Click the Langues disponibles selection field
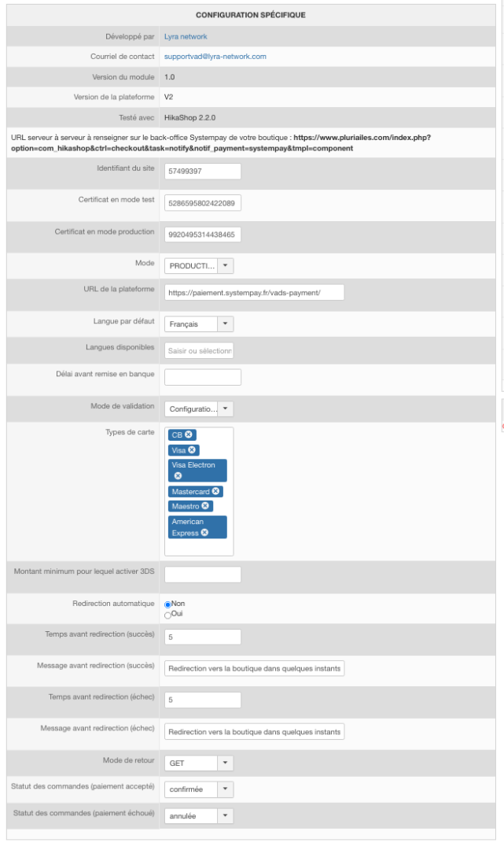Screen dimensions: 504x850 coord(199,350)
